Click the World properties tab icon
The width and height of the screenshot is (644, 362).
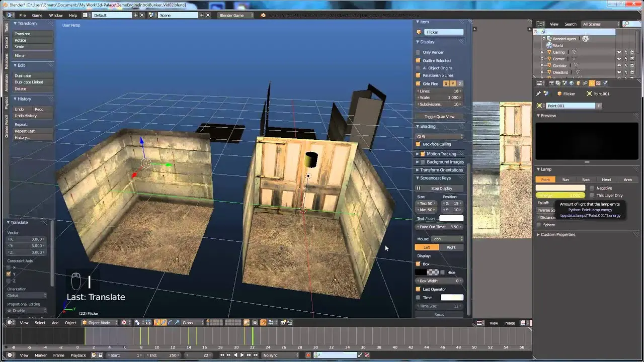coord(572,83)
